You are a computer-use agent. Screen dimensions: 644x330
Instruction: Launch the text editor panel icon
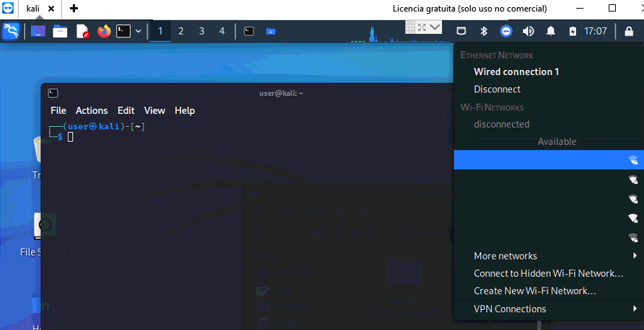[x=82, y=31]
